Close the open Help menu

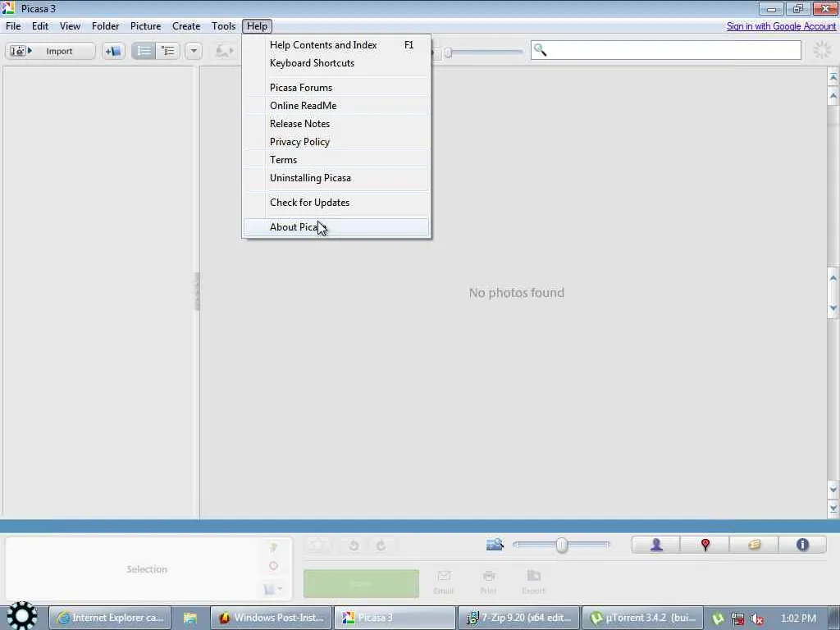(x=257, y=26)
